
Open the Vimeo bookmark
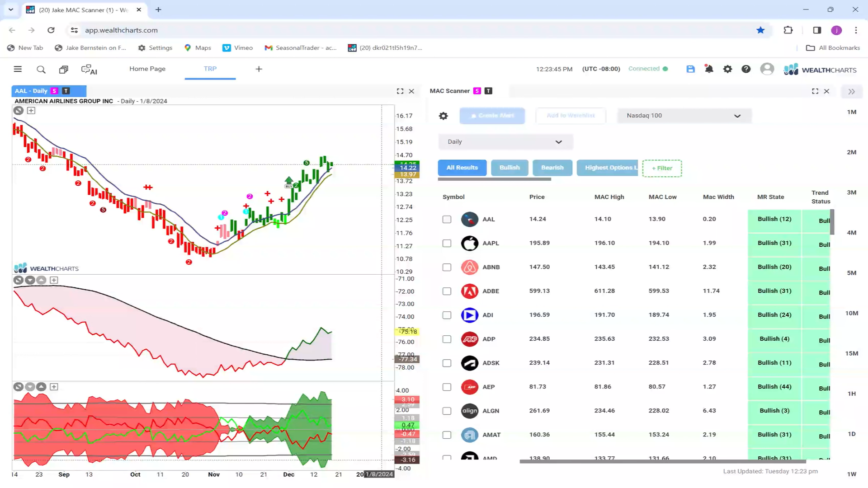coord(238,48)
